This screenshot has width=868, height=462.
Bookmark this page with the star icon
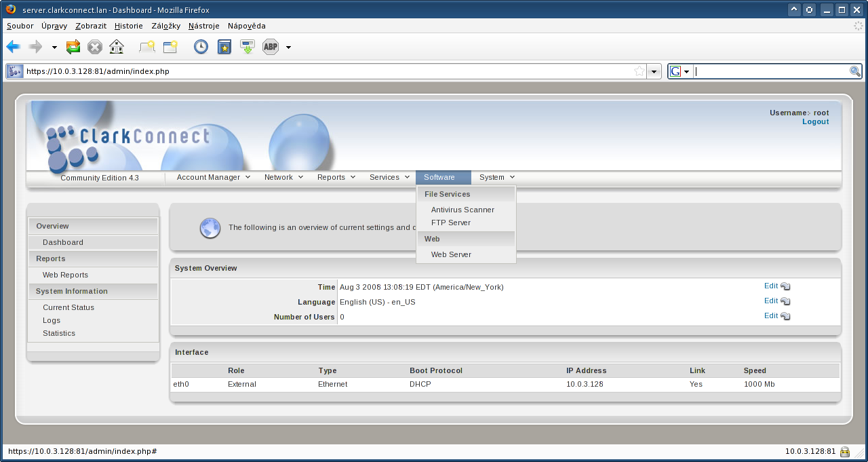click(x=639, y=71)
